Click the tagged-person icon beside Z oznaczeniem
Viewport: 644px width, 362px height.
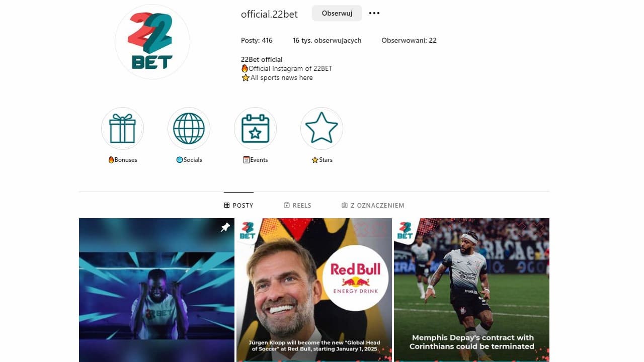tap(345, 205)
